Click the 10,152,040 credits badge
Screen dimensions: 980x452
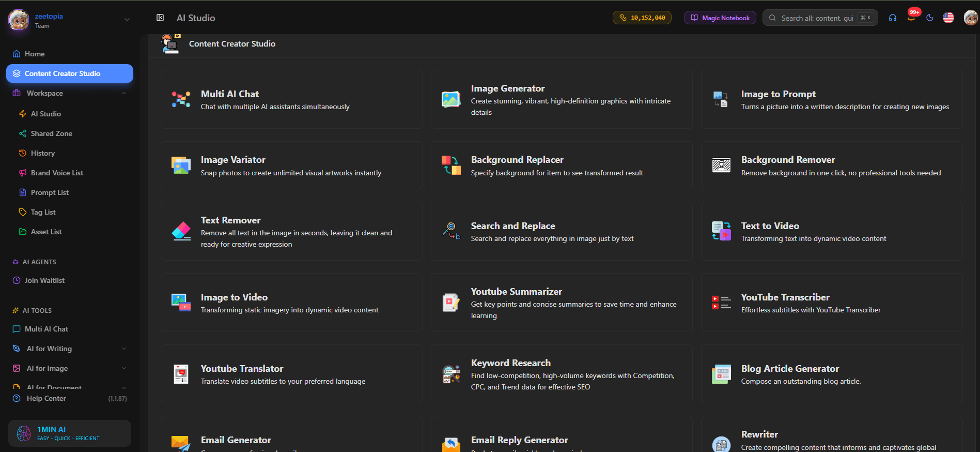[642, 18]
